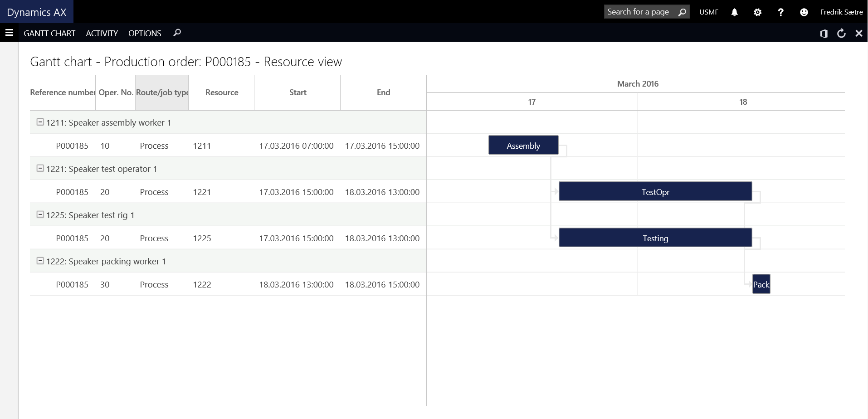
Task: Click the help question mark icon
Action: pyautogui.click(x=780, y=12)
